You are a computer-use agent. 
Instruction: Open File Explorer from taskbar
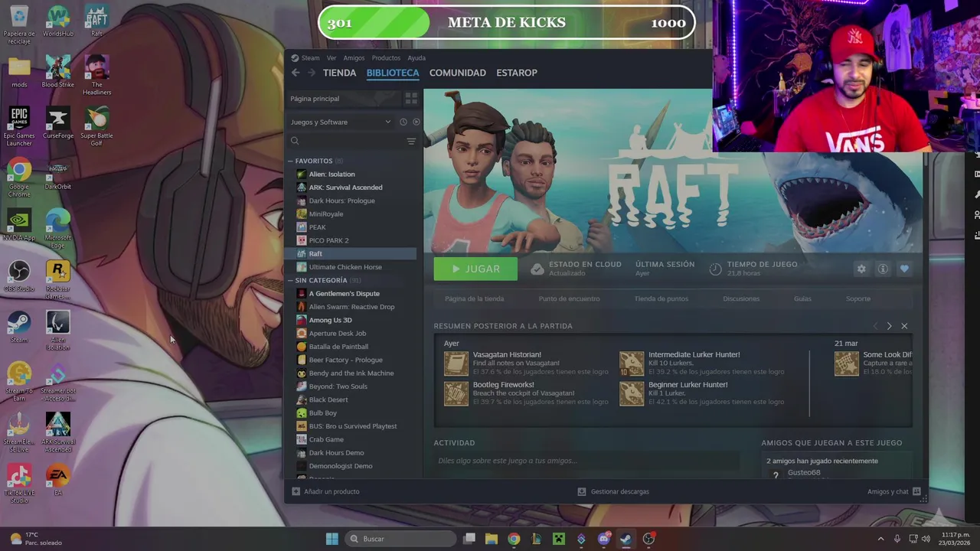(x=492, y=539)
